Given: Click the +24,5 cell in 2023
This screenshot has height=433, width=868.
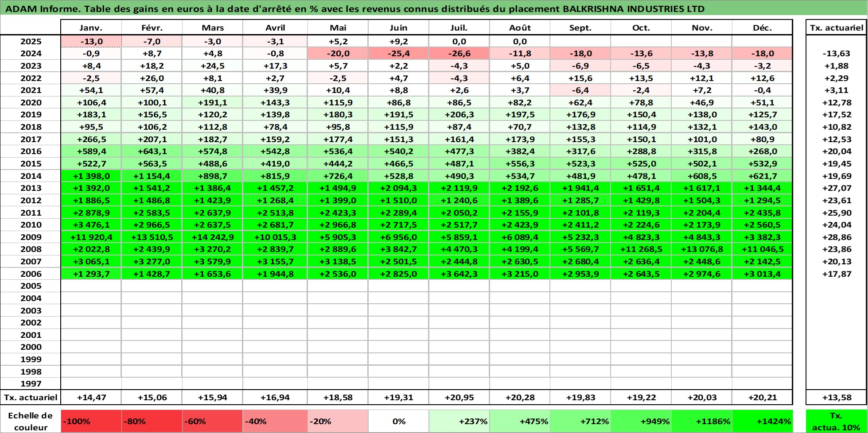Looking at the screenshot, I should click(x=213, y=66).
